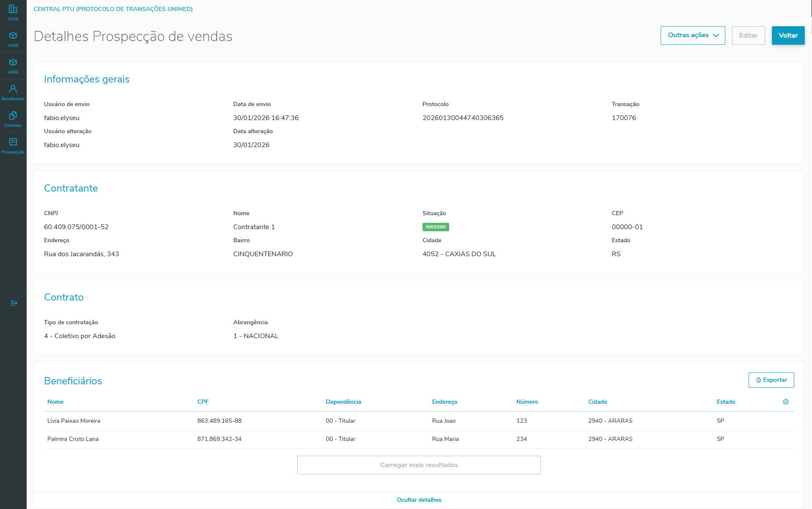Open the Contrato sidebar section

point(13,119)
